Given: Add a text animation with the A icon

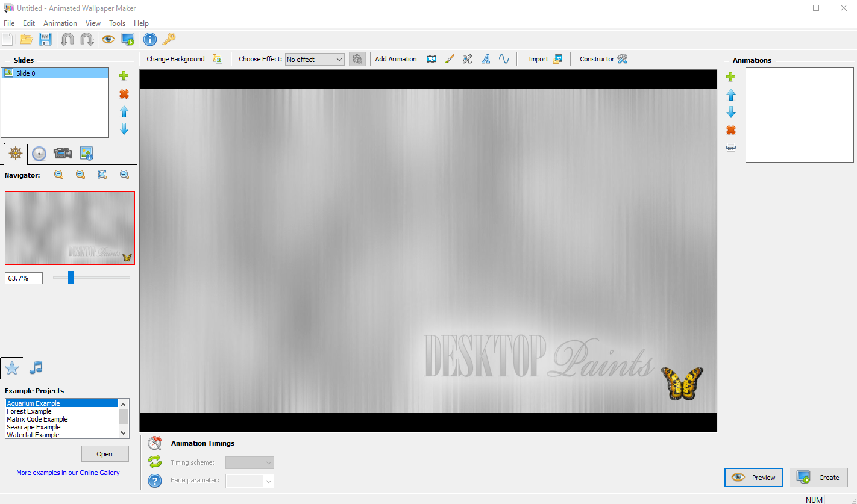Looking at the screenshot, I should point(486,59).
